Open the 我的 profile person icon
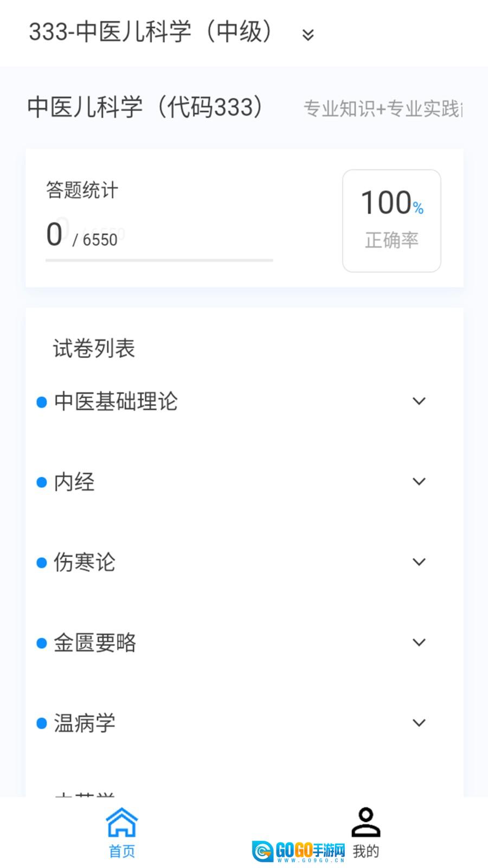 click(x=366, y=822)
